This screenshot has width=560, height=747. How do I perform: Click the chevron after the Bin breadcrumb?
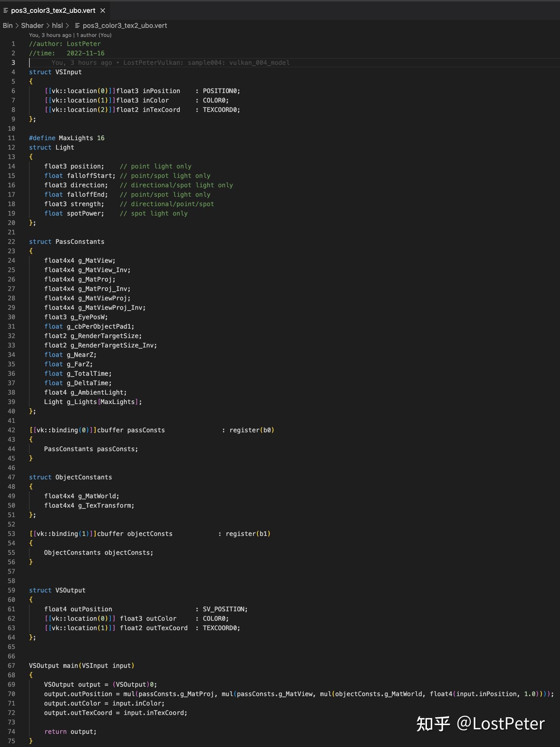pos(17,26)
